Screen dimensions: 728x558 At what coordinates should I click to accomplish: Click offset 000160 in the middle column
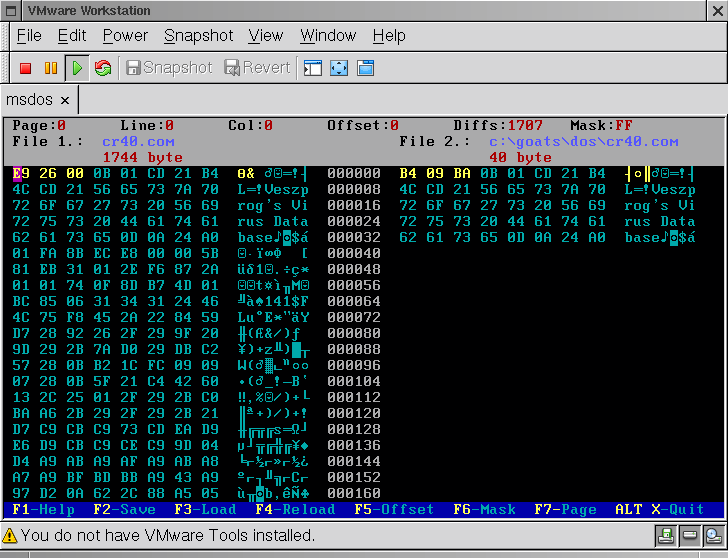[x=354, y=493]
